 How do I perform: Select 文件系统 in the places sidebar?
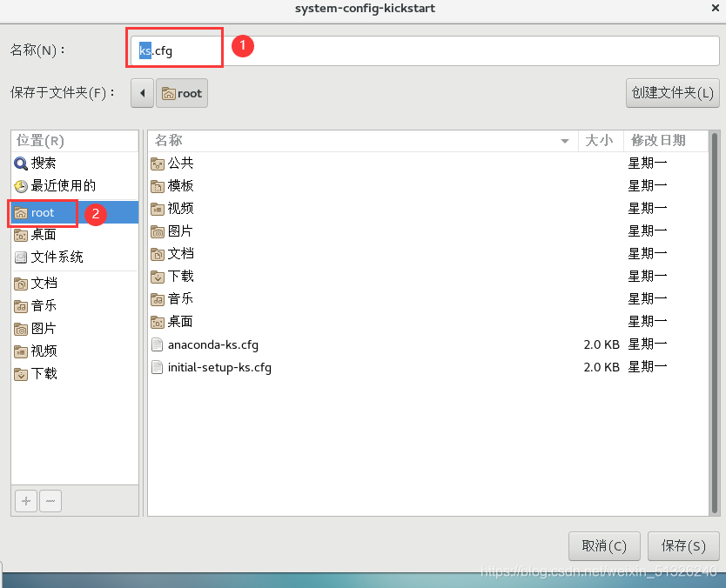pyautogui.click(x=75, y=257)
